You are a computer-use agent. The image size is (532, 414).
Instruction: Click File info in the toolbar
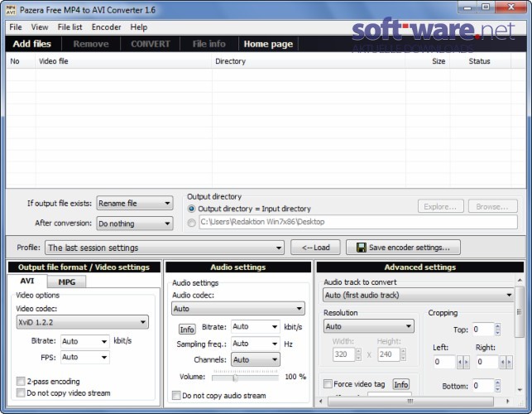pos(209,44)
